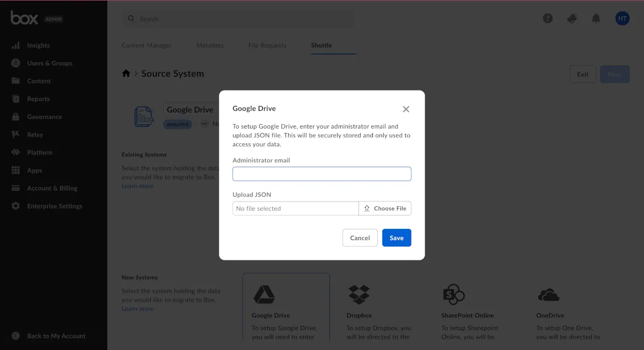Screen dimensions: 644x350
Task: Click the Google Drive job name field
Action: click(x=191, y=109)
